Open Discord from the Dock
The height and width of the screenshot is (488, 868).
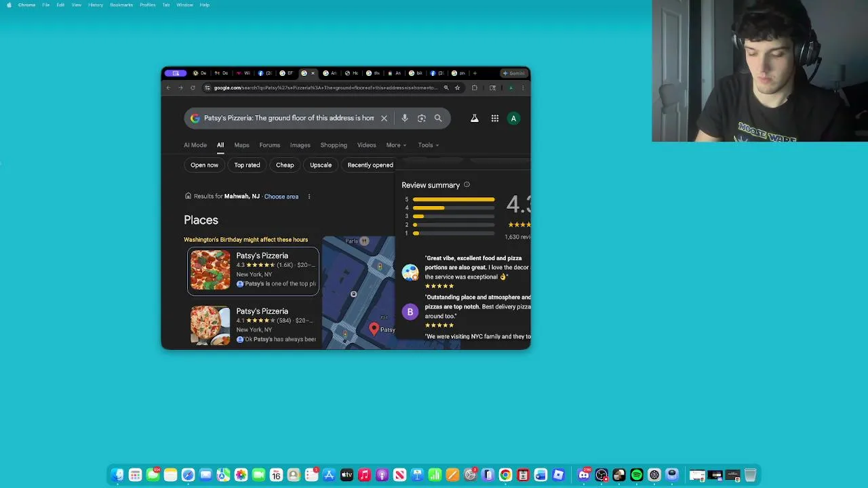(x=585, y=475)
